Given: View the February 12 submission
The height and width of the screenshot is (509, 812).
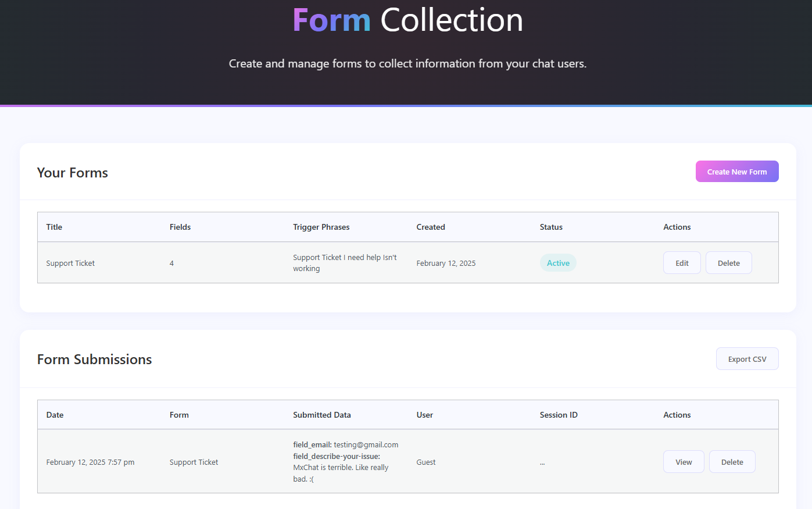Looking at the screenshot, I should 684,462.
